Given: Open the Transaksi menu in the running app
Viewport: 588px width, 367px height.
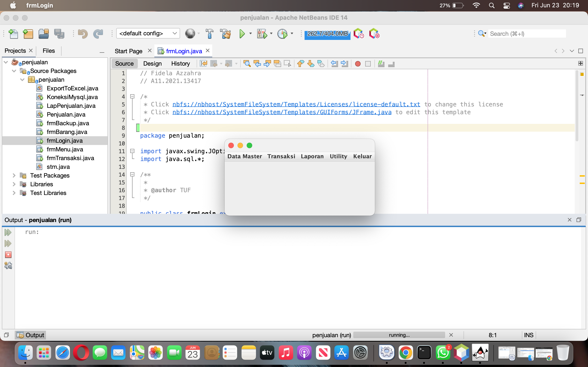Looking at the screenshot, I should (x=281, y=156).
